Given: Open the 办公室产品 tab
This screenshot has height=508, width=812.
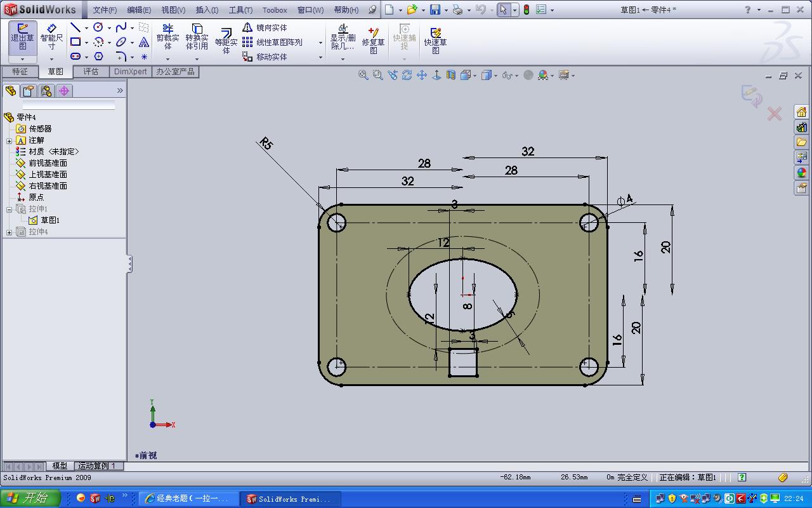Looking at the screenshot, I should click(x=176, y=72).
